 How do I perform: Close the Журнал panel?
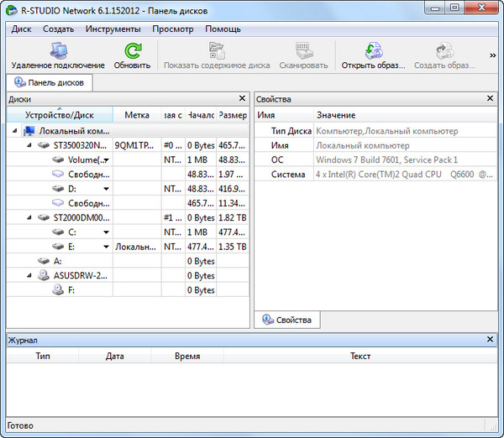pos(491,339)
